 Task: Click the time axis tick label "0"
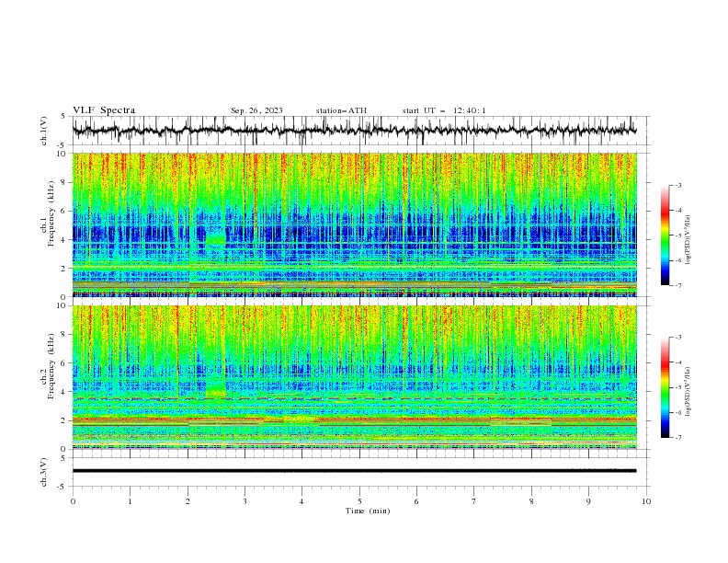[x=73, y=501]
